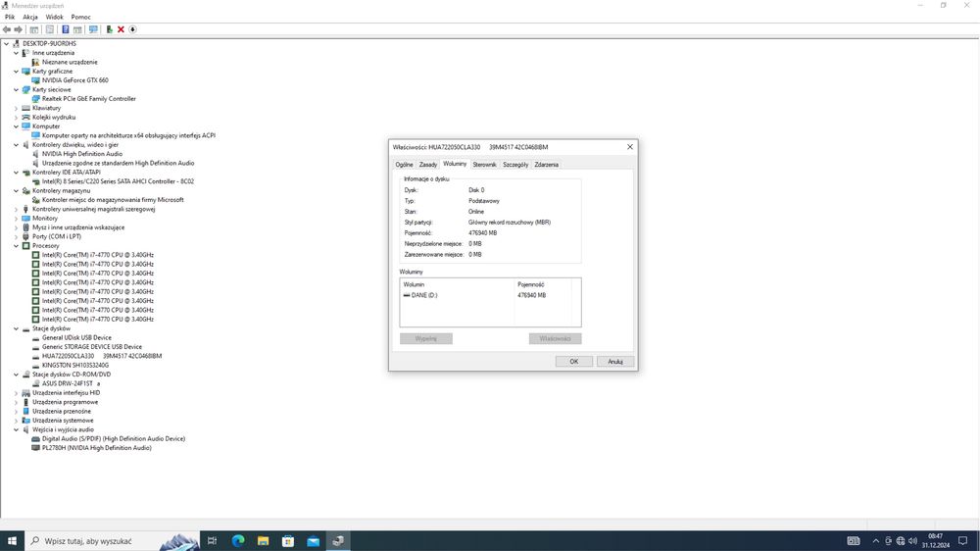The image size is (980, 551).
Task: Select KINGSTON SH103S3240G disk in tree
Action: 75,366
